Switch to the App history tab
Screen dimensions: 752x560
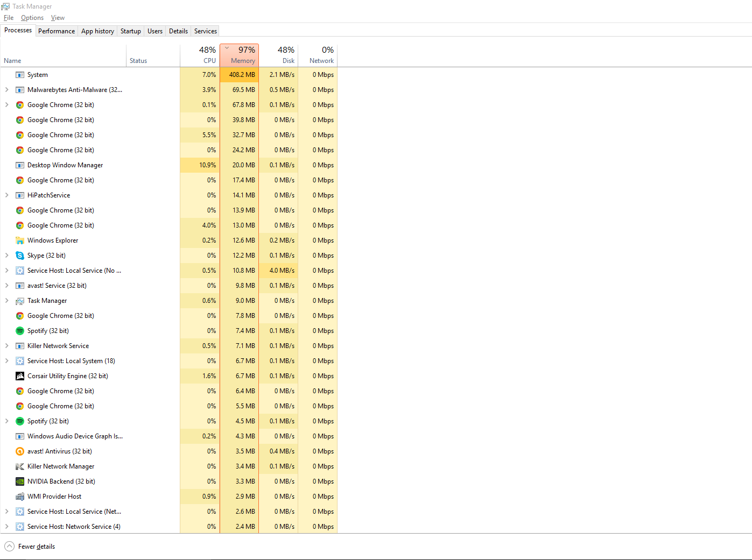[97, 31]
